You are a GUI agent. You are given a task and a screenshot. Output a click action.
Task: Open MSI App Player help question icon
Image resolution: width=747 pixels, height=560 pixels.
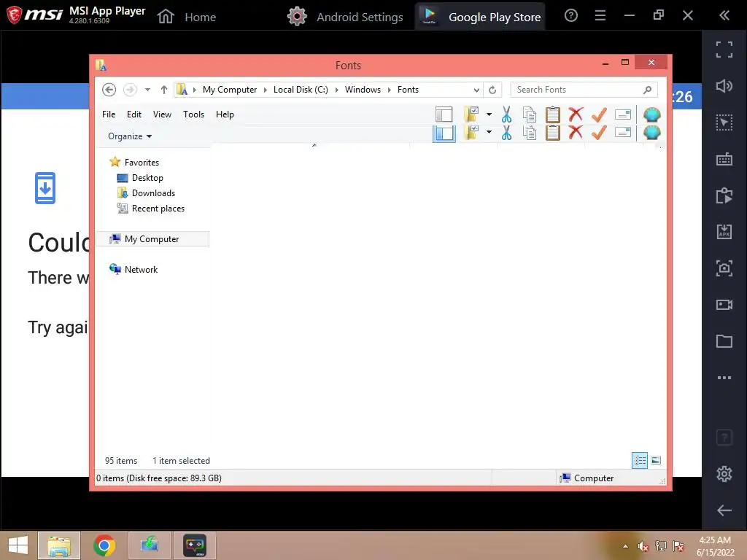570,16
